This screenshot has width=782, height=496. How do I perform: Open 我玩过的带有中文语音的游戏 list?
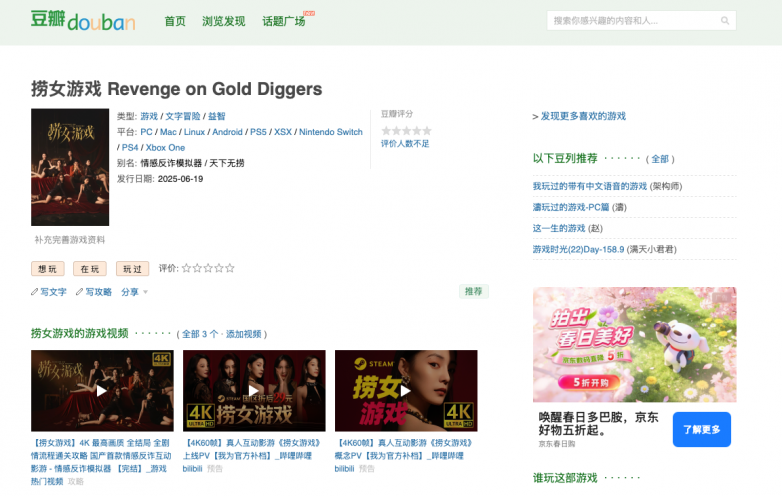click(589, 186)
